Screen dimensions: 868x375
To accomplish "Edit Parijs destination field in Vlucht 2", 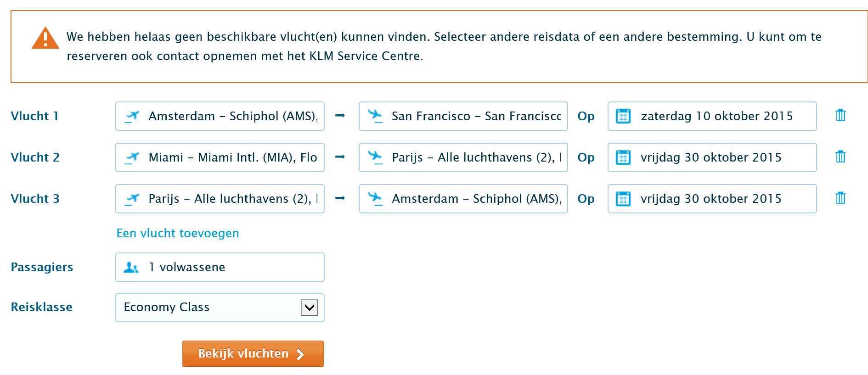I will 476,157.
